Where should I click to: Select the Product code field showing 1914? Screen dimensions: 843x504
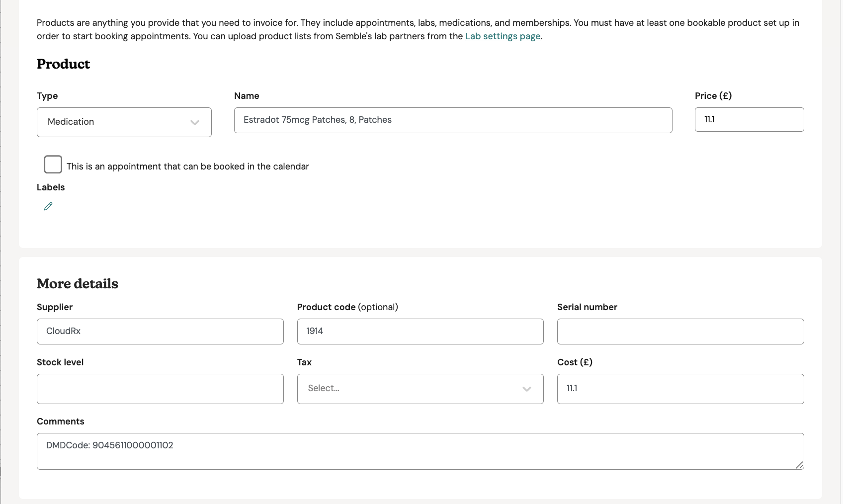420,332
